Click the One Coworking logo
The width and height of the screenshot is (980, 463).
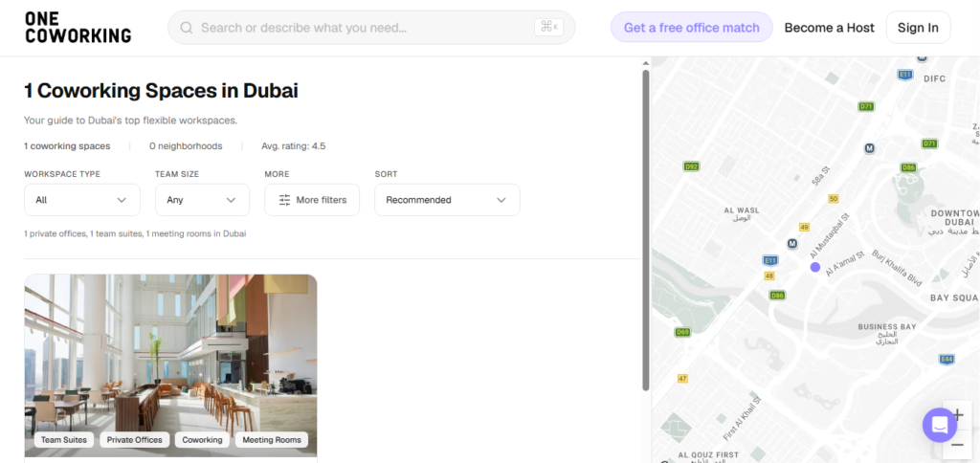click(78, 28)
